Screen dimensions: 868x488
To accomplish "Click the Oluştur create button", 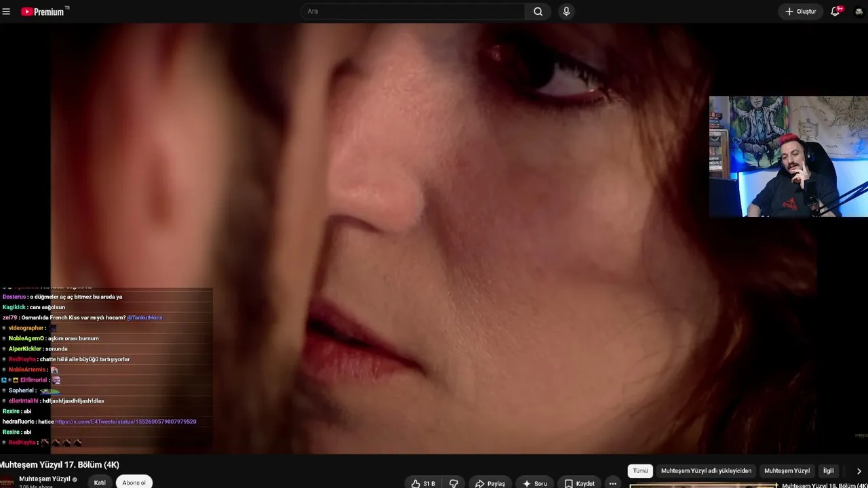I will tap(800, 12).
